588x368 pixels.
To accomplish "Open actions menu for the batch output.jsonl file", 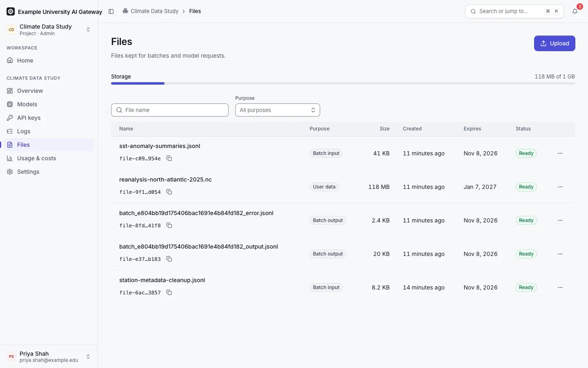I will [560, 254].
